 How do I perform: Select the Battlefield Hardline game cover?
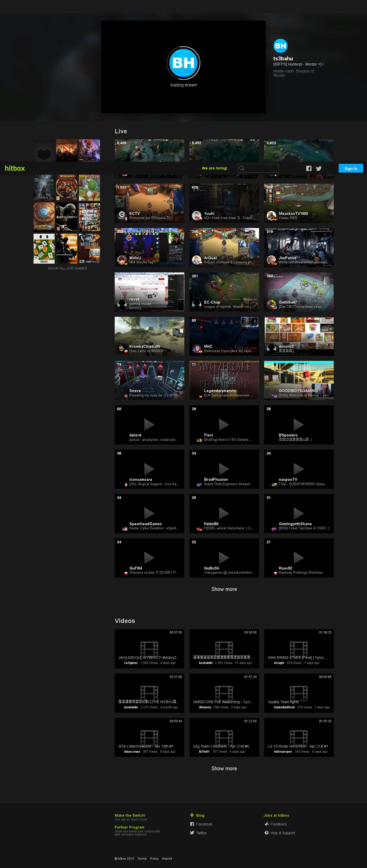click(x=89, y=248)
